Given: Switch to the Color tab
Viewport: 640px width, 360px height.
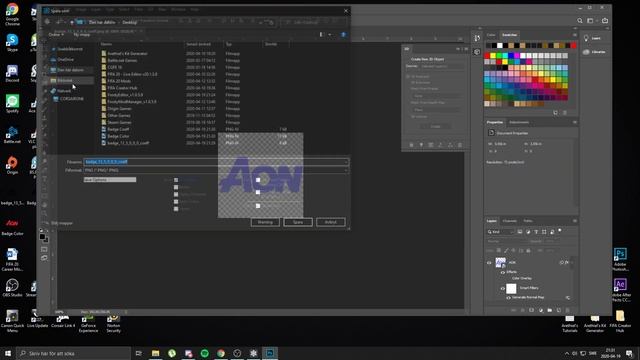Looking at the screenshot, I should [x=491, y=35].
